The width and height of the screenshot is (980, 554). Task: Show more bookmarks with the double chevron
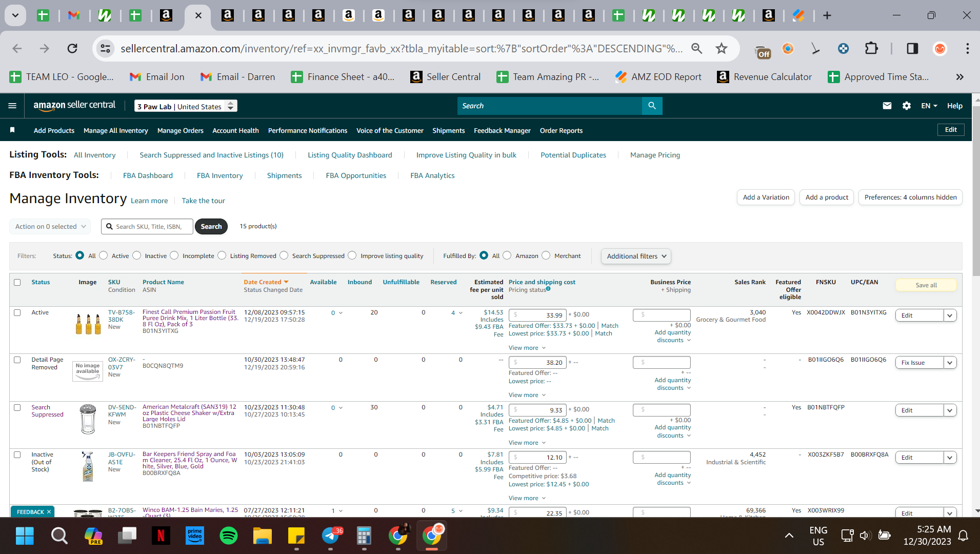point(959,77)
